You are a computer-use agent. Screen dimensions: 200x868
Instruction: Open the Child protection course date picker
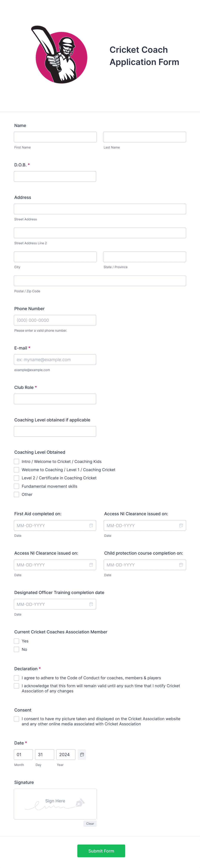(181, 565)
